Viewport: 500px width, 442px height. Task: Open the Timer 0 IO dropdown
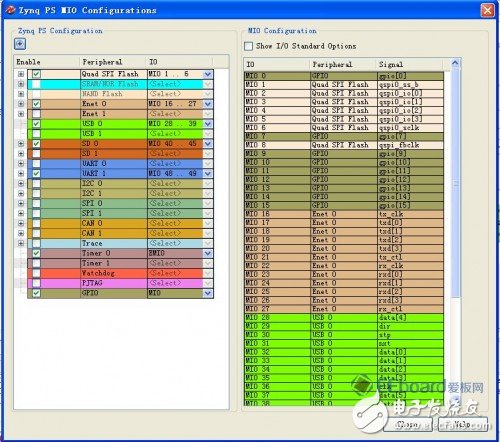tap(208, 253)
